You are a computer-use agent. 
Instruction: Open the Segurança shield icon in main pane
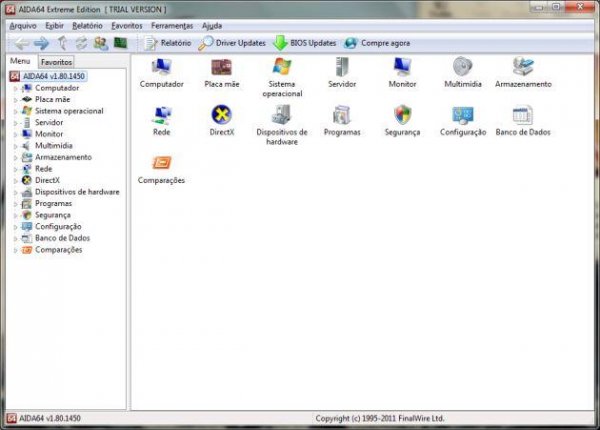(x=402, y=115)
